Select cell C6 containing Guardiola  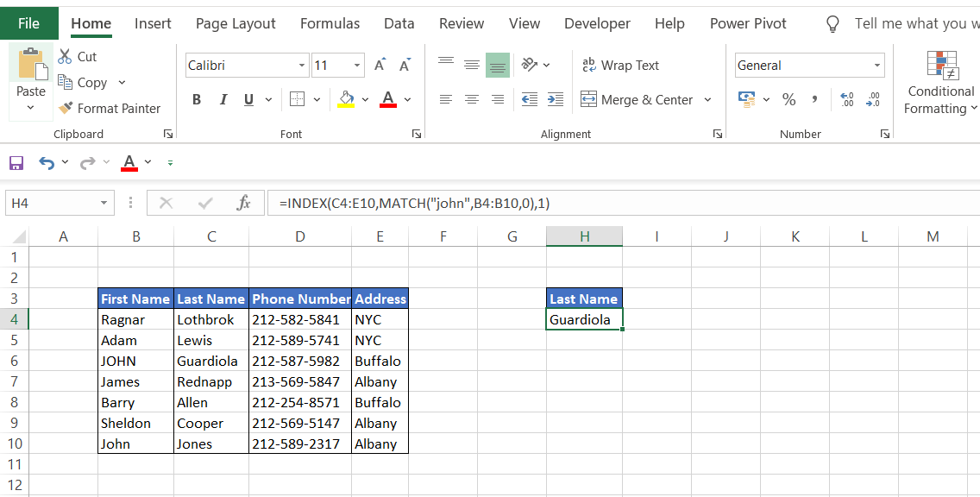210,362
